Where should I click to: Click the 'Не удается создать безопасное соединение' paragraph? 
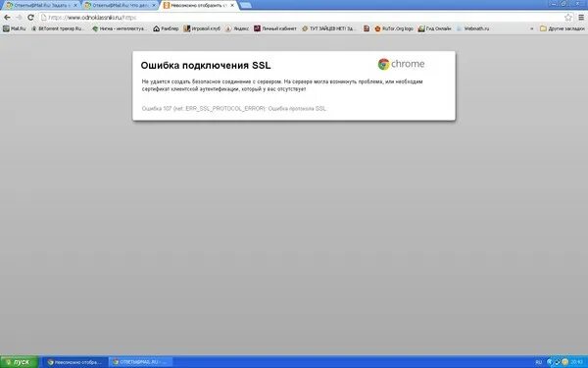tap(282, 85)
